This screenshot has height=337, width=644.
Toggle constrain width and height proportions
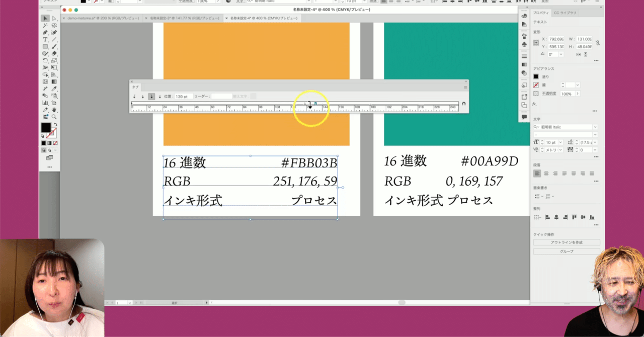coord(598,43)
